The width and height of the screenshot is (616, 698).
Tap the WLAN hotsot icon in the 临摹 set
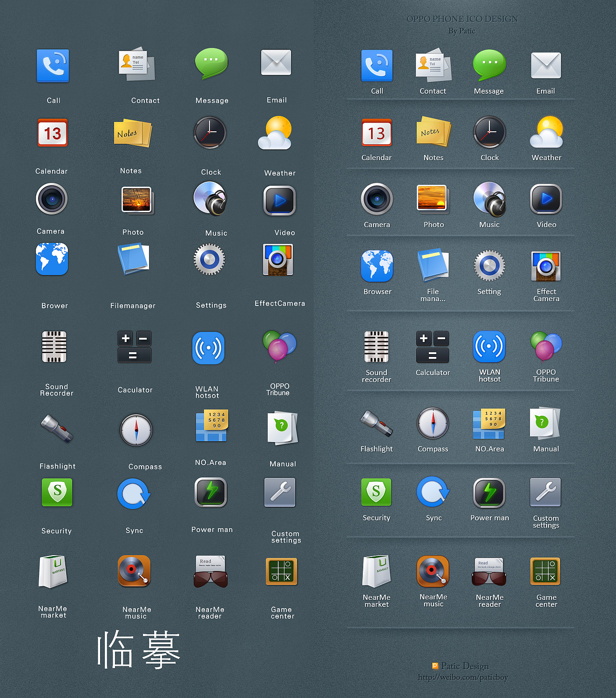208,348
